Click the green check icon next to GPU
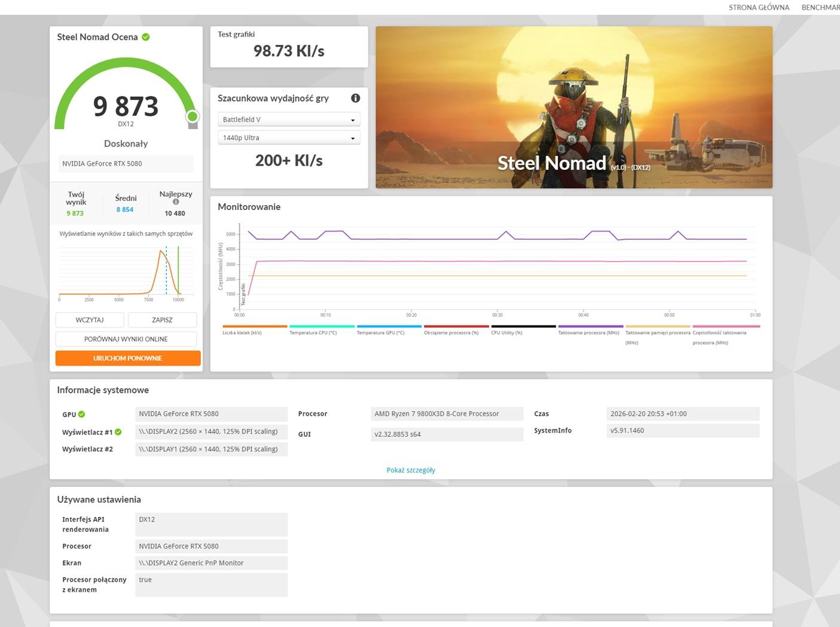The width and height of the screenshot is (840, 627). point(82,414)
